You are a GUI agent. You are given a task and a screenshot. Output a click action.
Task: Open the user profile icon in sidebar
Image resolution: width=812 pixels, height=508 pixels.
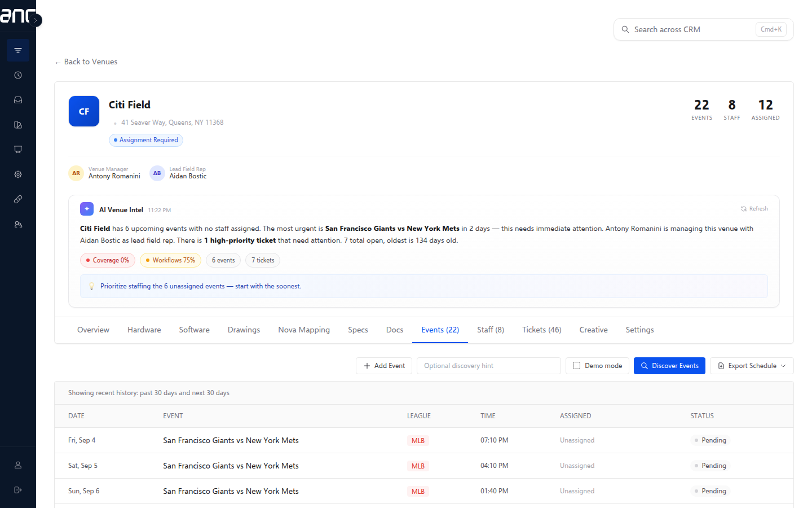coord(18,465)
